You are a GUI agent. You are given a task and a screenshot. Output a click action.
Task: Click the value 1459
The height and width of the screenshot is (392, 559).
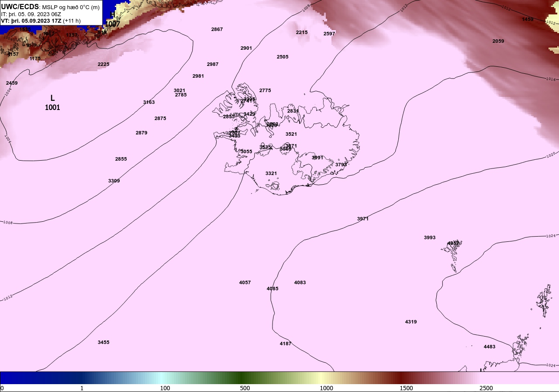pyautogui.click(x=528, y=19)
